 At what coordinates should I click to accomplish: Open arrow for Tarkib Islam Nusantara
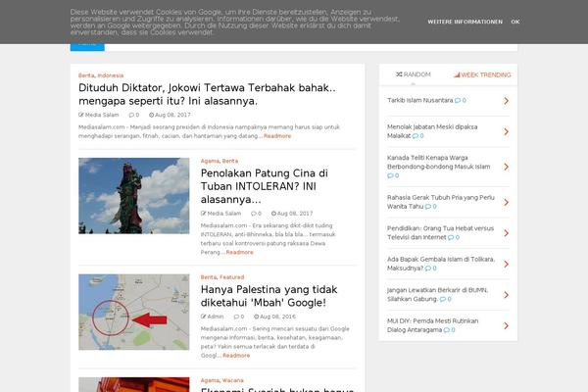(x=507, y=101)
